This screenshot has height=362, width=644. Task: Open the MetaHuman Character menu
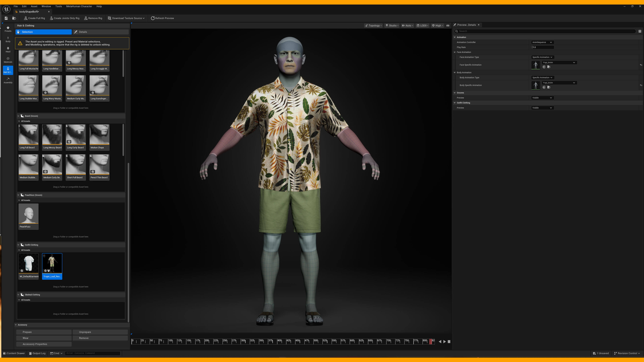79,6
